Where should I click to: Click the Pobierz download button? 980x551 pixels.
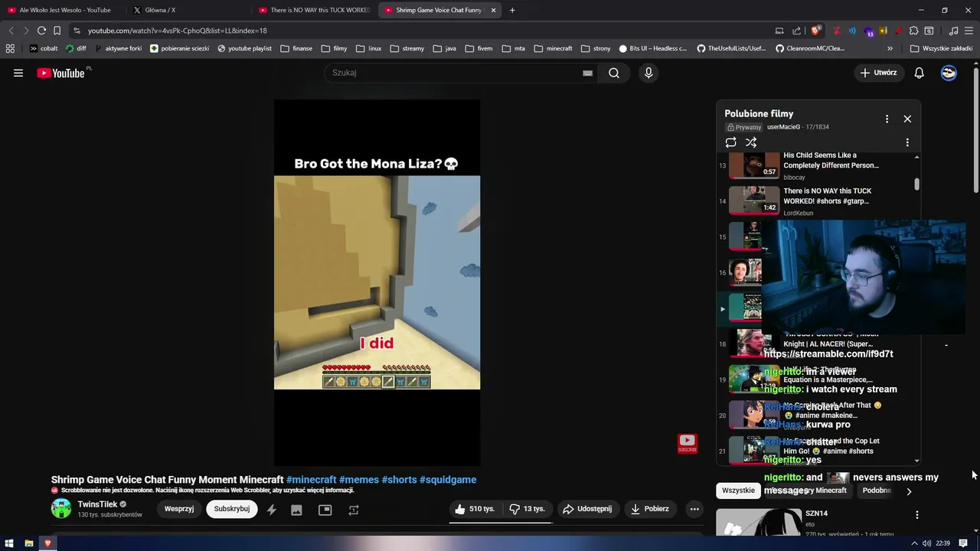tap(650, 509)
